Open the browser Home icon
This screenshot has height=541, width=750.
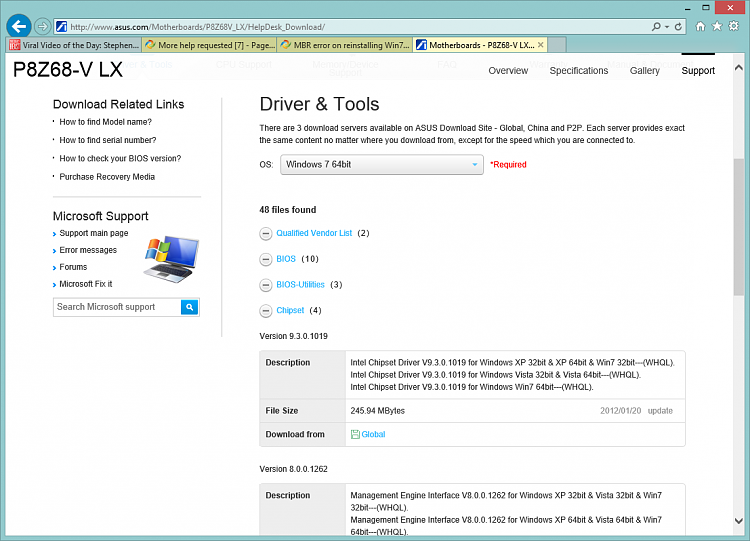[x=700, y=26]
